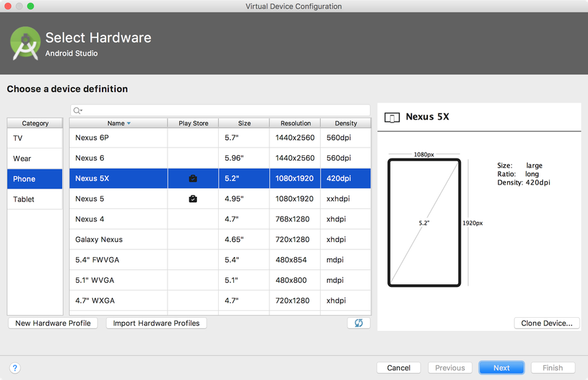
Task: Click the Android Studio logo
Action: (x=25, y=44)
